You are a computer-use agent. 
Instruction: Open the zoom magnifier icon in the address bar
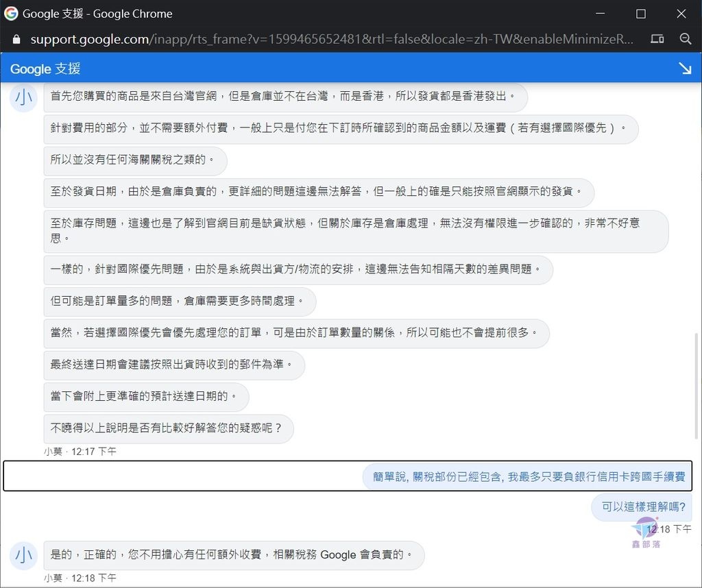pos(686,39)
